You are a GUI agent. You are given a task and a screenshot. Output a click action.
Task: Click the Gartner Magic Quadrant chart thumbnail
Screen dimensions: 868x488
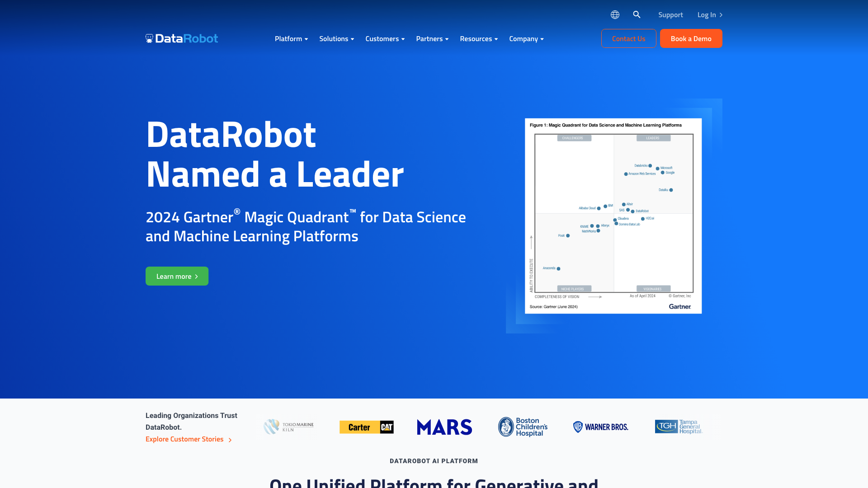pos(613,216)
